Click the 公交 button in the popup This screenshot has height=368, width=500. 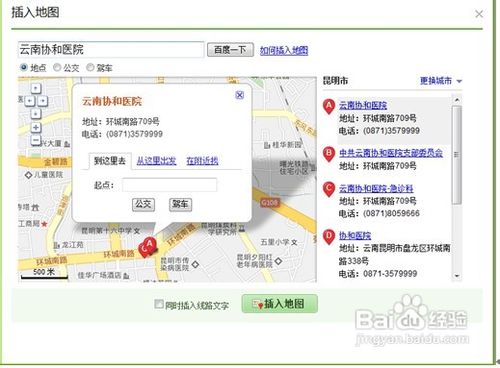tap(143, 204)
